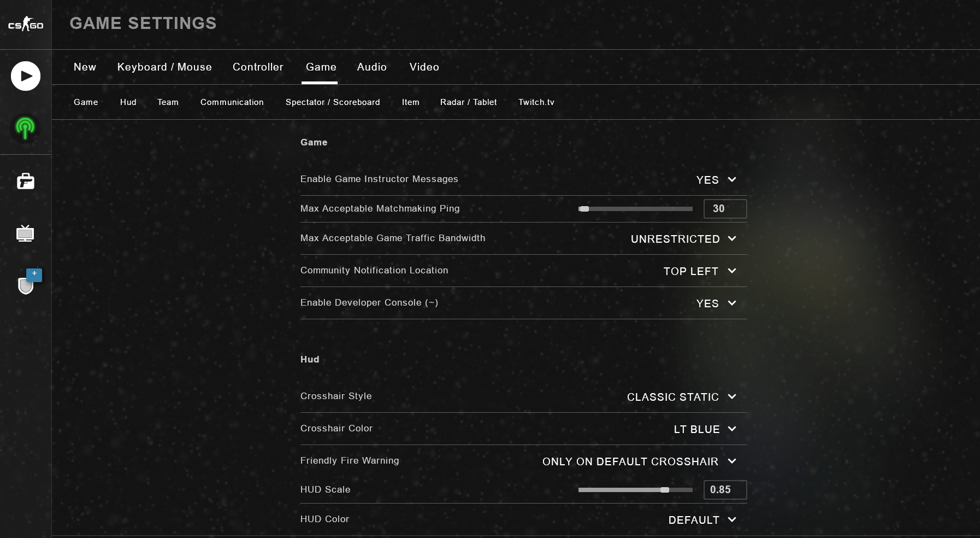The height and width of the screenshot is (538, 980).
Task: Toggle Enable Developer Console setting
Action: coord(716,303)
